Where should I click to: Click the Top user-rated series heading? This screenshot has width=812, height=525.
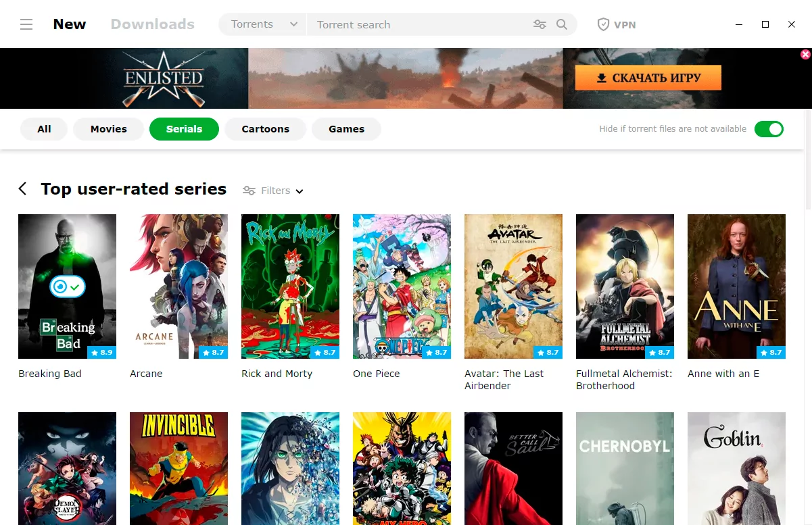tap(134, 189)
